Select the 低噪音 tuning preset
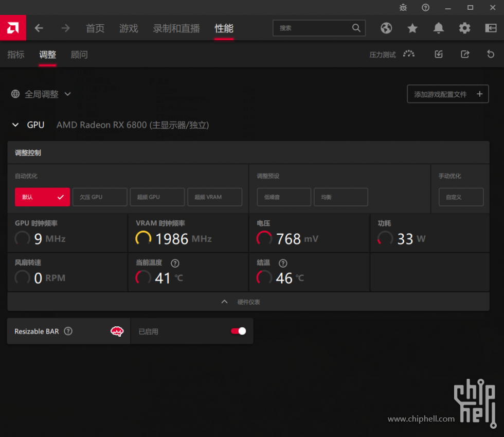The image size is (504, 437). (284, 197)
